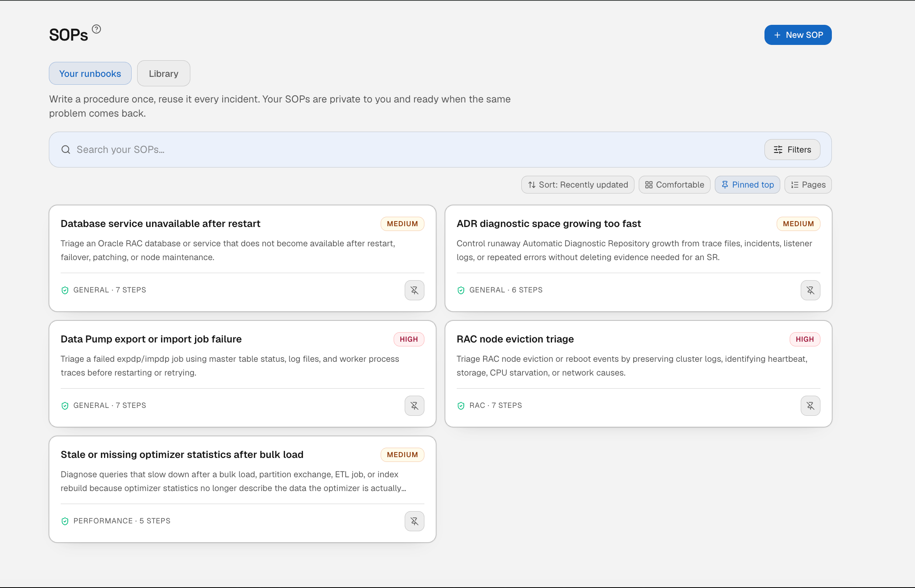
Task: Select the Your runbooks tab
Action: click(90, 73)
